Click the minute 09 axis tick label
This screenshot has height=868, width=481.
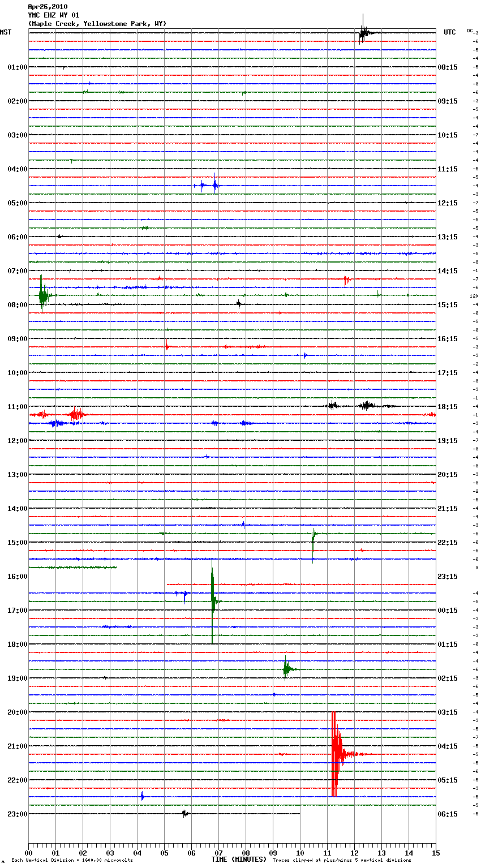click(x=273, y=853)
